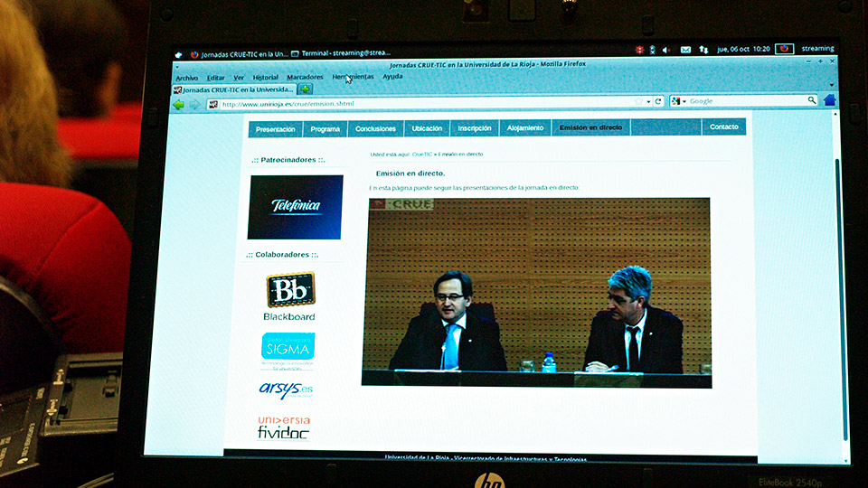
Task: Go to the Presentación page tab
Action: coord(275,129)
